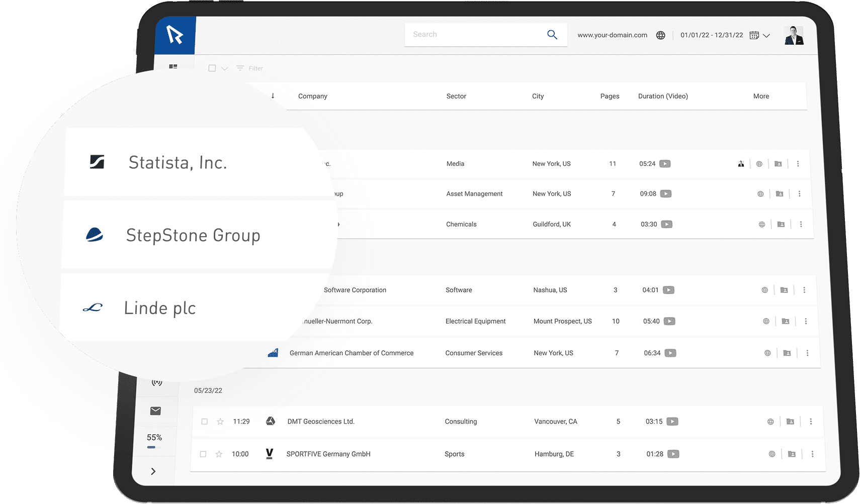Open more options for SPORTFIVE Germany row

point(812,454)
